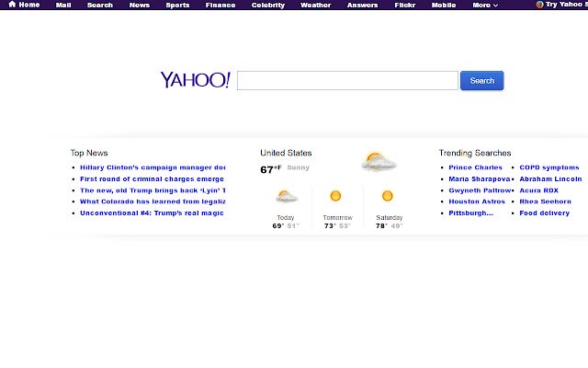This screenshot has height=368, width=588.
Task: Click the Yahoo! logo
Action: pyautogui.click(x=196, y=80)
